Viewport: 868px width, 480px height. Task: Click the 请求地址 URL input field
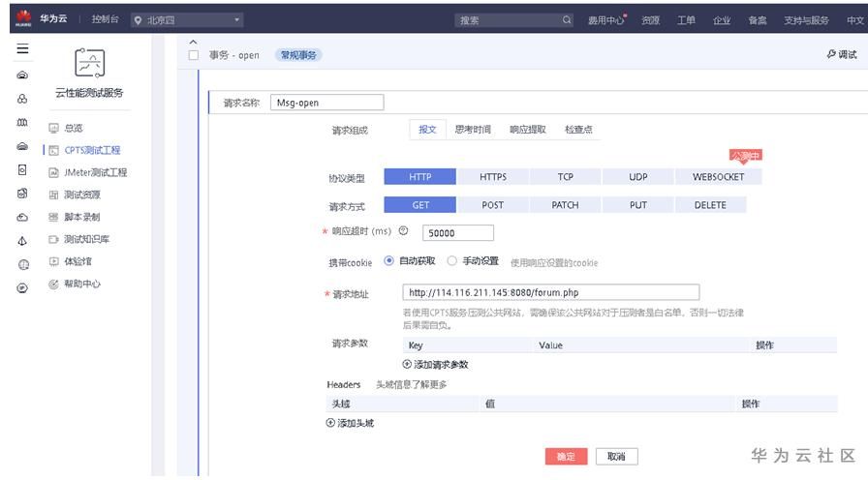551,292
